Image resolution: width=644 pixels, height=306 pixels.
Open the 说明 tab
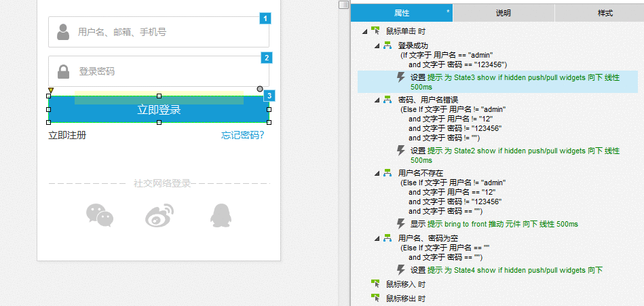click(x=504, y=13)
